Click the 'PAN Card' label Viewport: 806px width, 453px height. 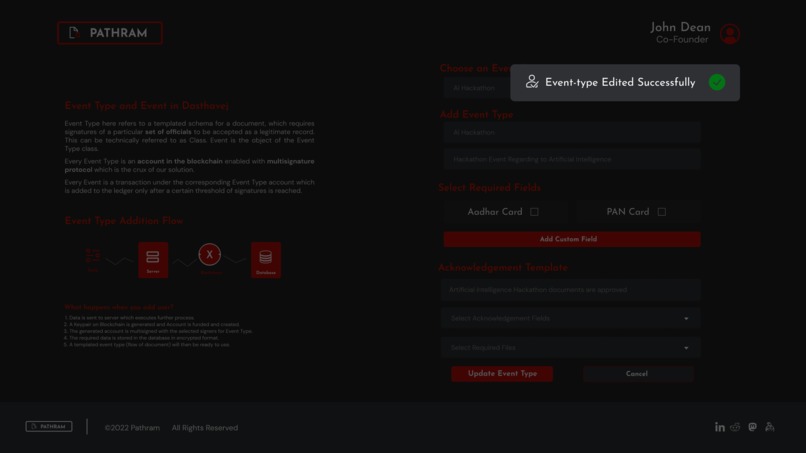pos(628,212)
